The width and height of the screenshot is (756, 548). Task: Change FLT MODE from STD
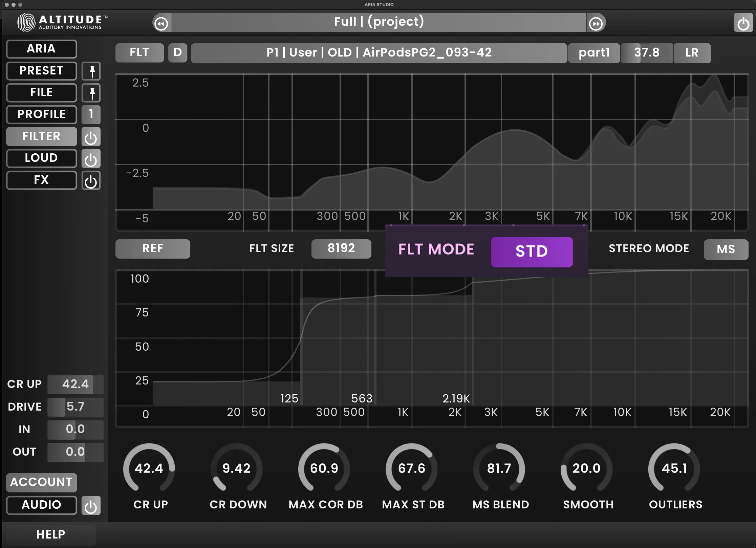pyautogui.click(x=532, y=251)
